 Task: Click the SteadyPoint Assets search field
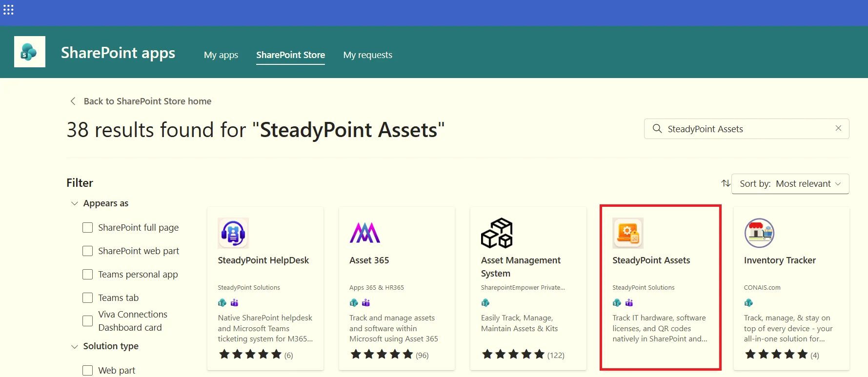[747, 129]
